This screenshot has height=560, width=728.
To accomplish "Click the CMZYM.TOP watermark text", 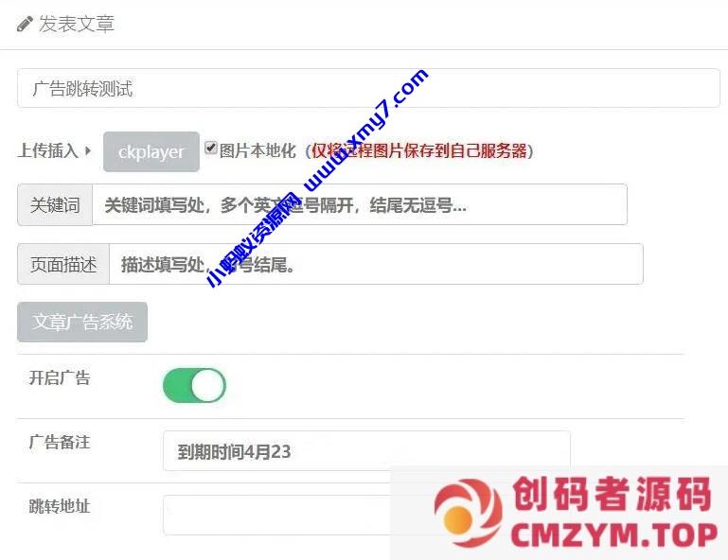I will pyautogui.click(x=614, y=535).
